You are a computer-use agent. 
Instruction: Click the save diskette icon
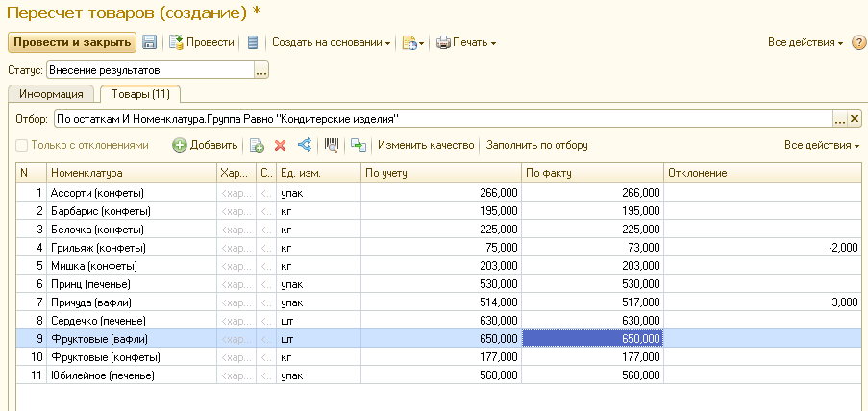(149, 42)
